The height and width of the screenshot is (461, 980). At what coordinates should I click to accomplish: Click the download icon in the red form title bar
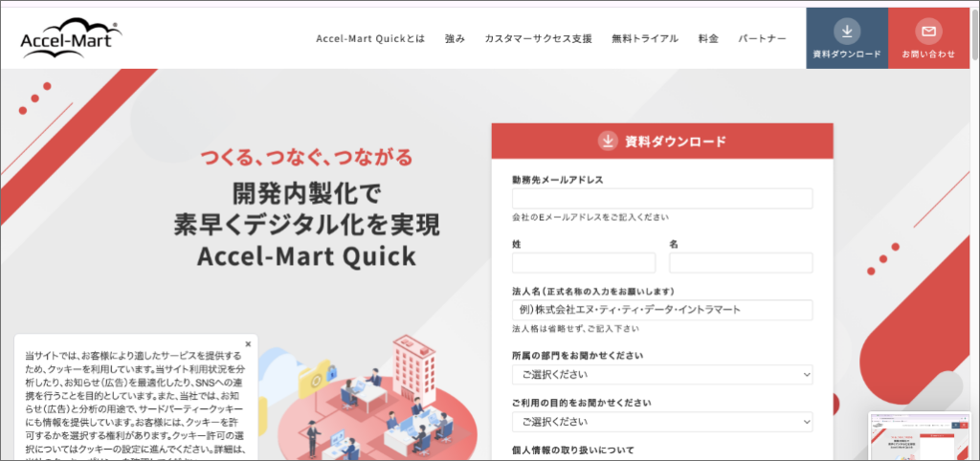click(x=608, y=142)
